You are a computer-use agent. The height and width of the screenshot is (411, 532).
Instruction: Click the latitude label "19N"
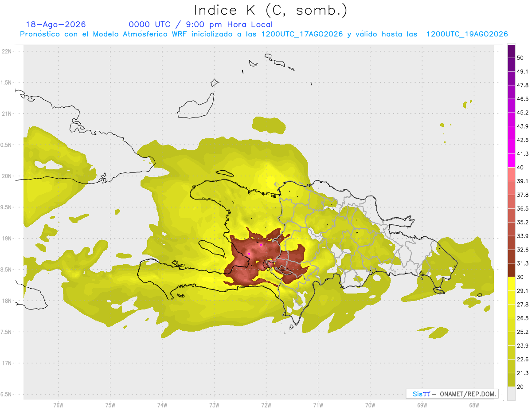[x=7, y=239]
